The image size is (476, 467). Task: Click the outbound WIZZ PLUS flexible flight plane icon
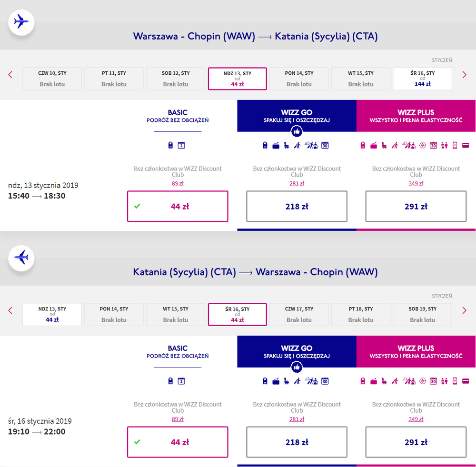click(x=423, y=146)
